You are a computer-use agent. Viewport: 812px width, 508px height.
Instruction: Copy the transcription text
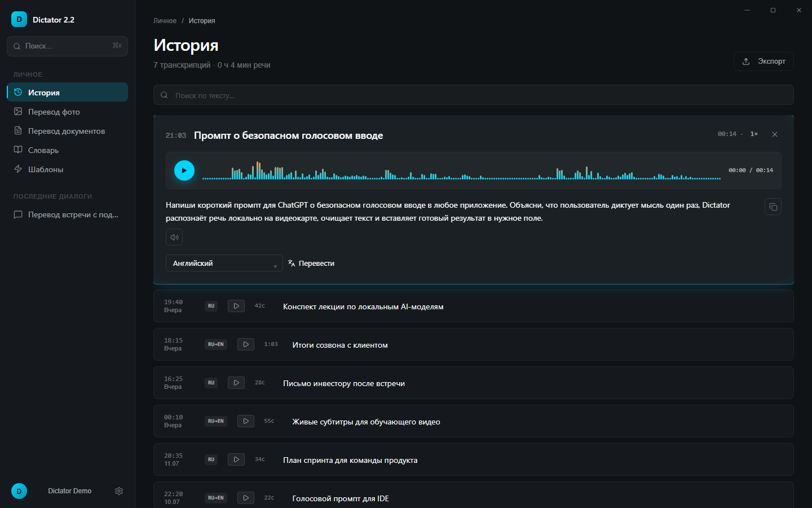point(773,207)
